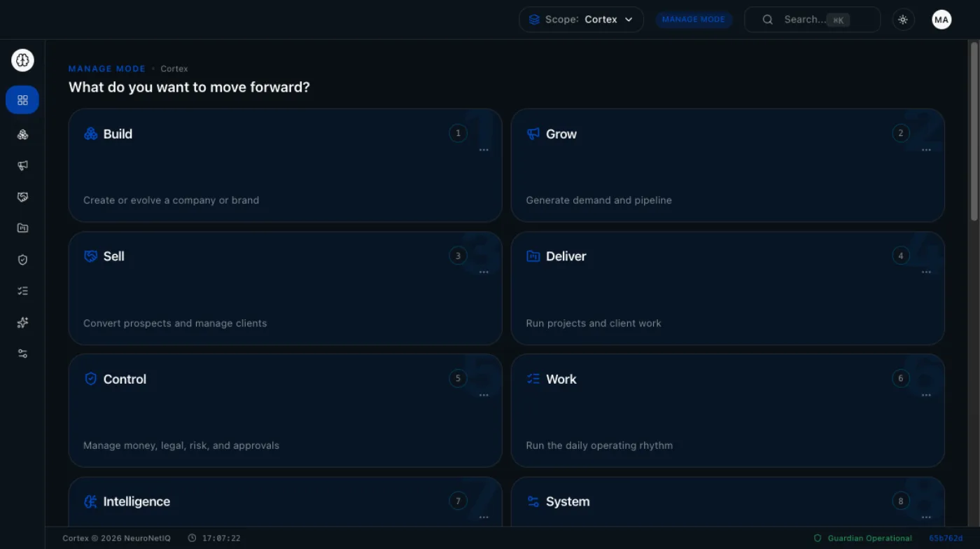Click number badge 3 on Sell card
The height and width of the screenshot is (549, 980).
(458, 256)
